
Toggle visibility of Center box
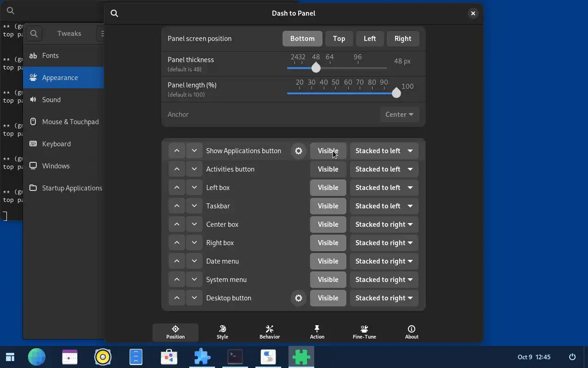point(328,224)
